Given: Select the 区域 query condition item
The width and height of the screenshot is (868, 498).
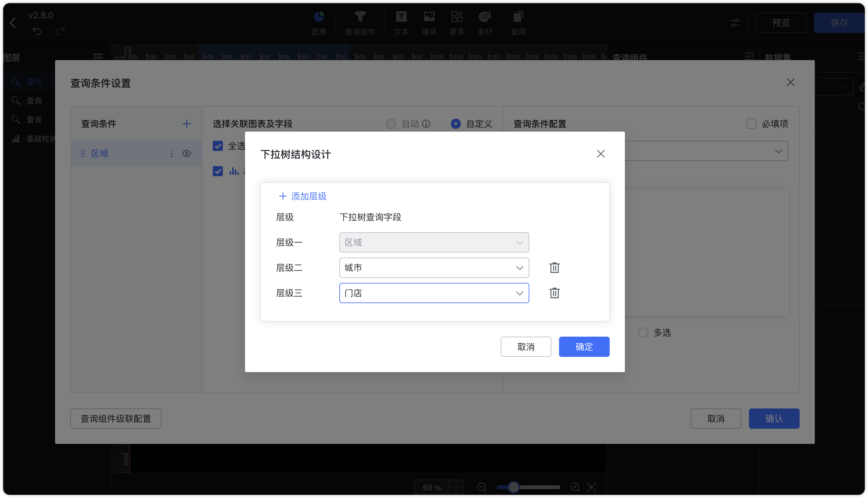Looking at the screenshot, I should click(136, 153).
